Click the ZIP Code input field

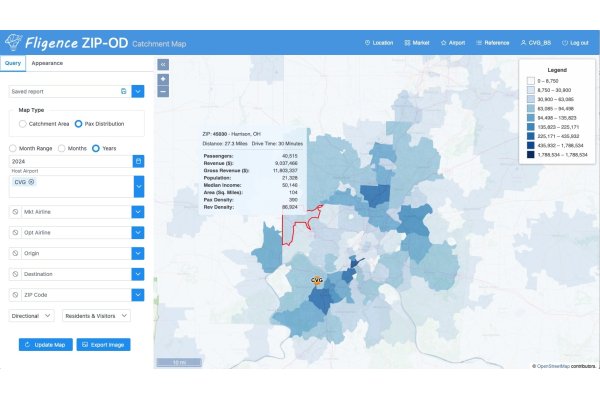pyautogui.click(x=76, y=295)
